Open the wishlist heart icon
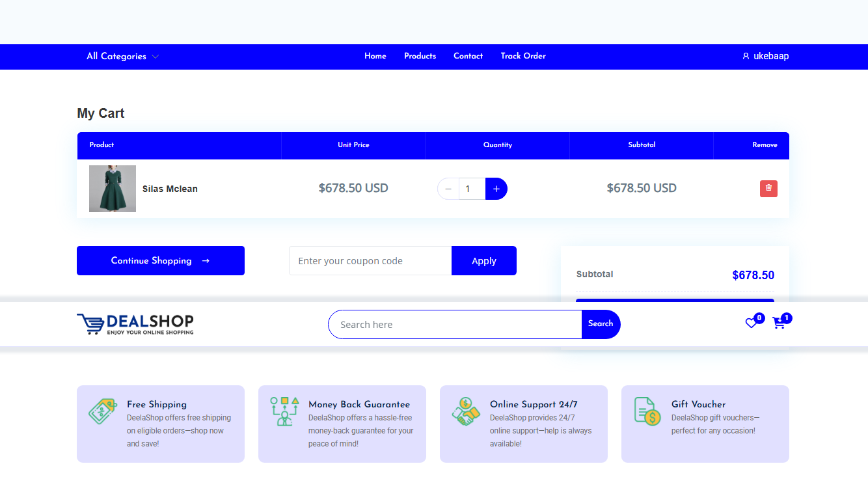Screen dimensions: 868x492 click(752, 323)
